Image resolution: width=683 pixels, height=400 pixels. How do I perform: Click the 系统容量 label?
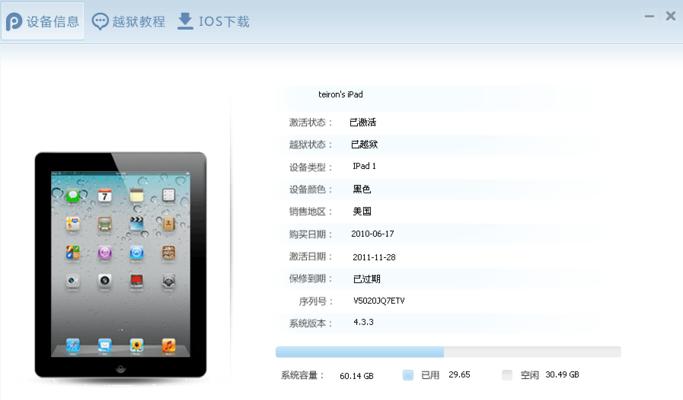[x=303, y=375]
